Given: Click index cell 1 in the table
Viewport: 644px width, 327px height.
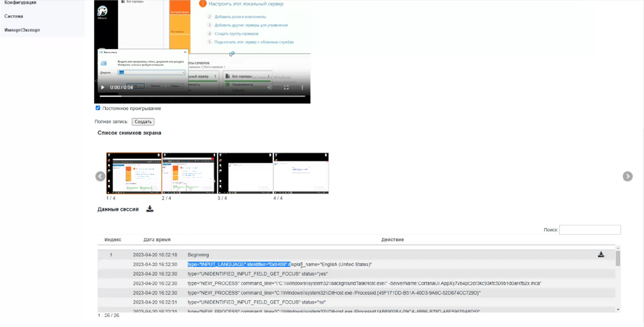Looking at the screenshot, I should tap(111, 255).
